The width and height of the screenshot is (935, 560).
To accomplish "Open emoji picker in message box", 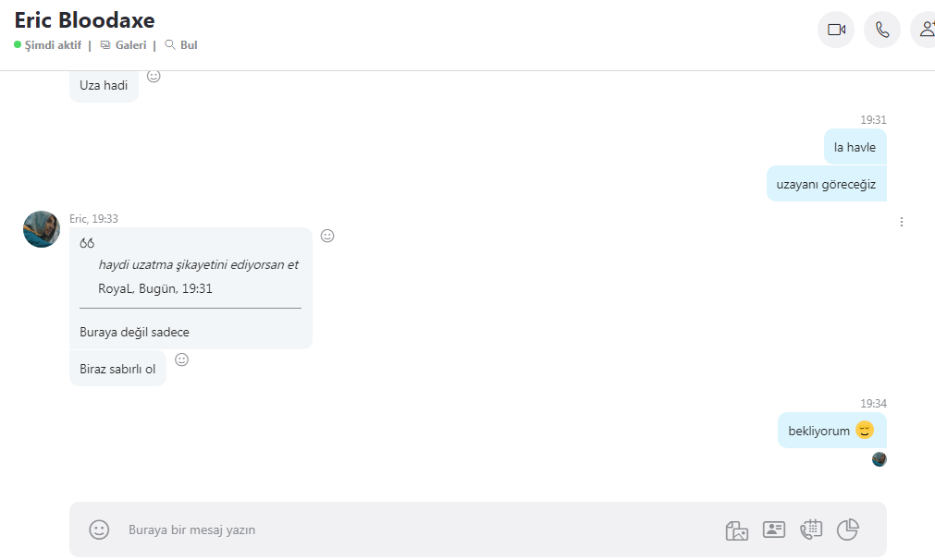I will [99, 530].
